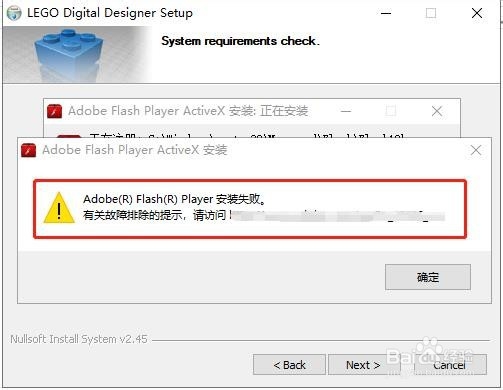Maximize the Adobe Flash Player 正在安装 window
Viewport: 503px width, 390px height.
(391, 111)
